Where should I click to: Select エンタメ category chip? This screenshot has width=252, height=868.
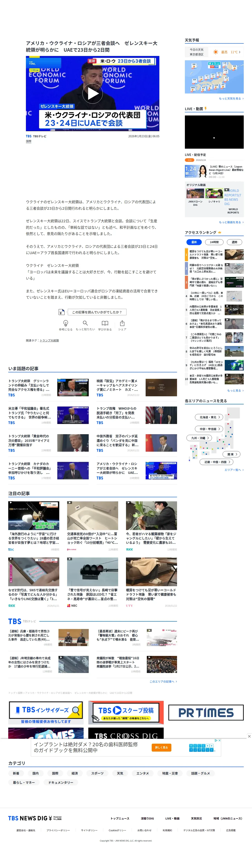142,773
